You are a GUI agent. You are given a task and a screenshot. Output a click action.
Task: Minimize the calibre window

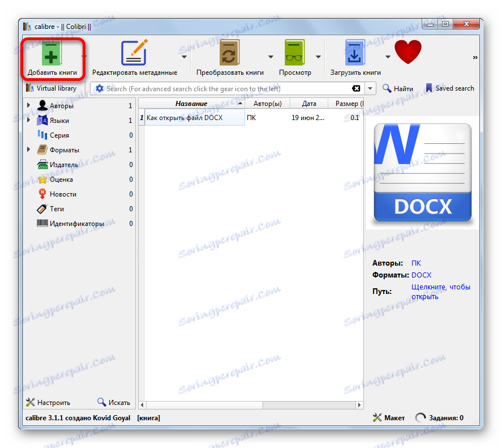(430, 24)
